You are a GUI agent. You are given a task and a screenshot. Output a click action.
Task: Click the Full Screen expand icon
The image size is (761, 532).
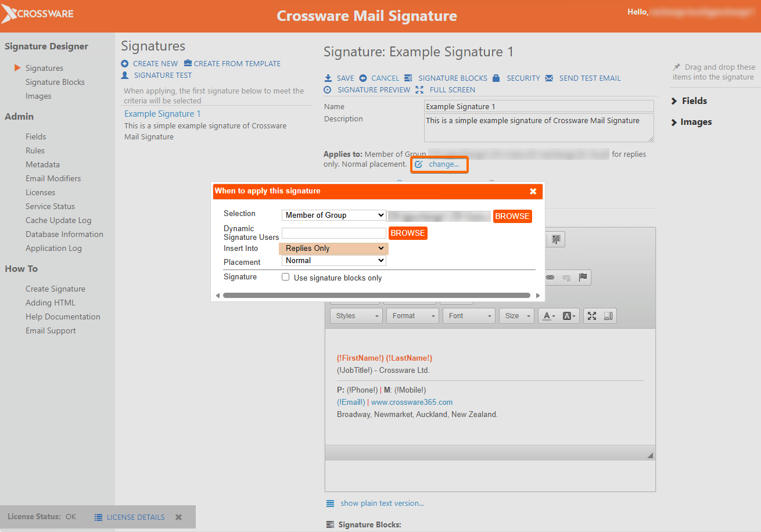pyautogui.click(x=420, y=89)
